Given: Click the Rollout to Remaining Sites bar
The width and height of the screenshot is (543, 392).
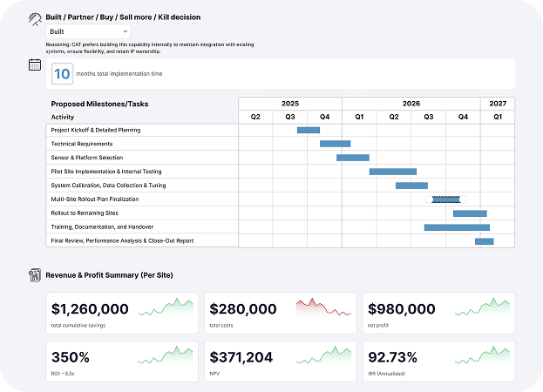Looking at the screenshot, I should coord(470,213).
